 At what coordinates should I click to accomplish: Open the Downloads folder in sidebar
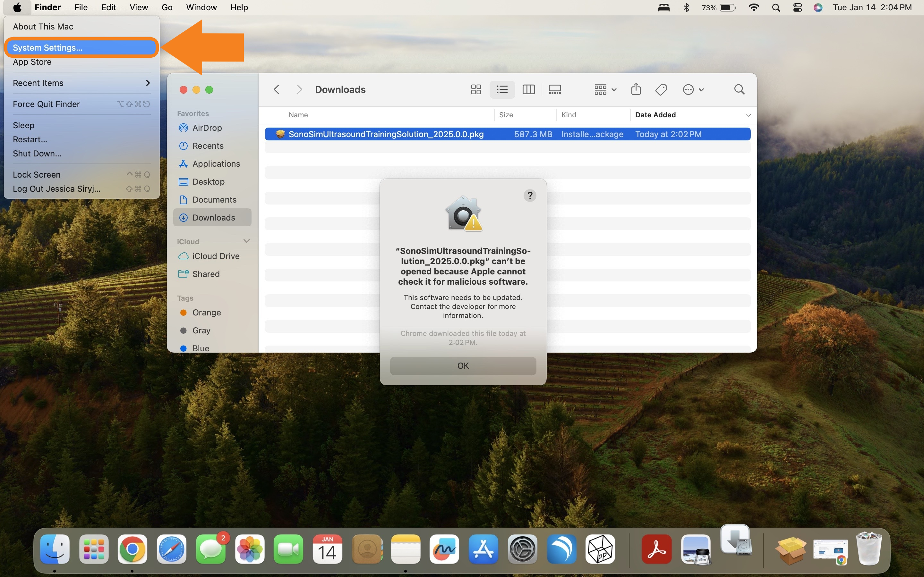[x=213, y=217]
